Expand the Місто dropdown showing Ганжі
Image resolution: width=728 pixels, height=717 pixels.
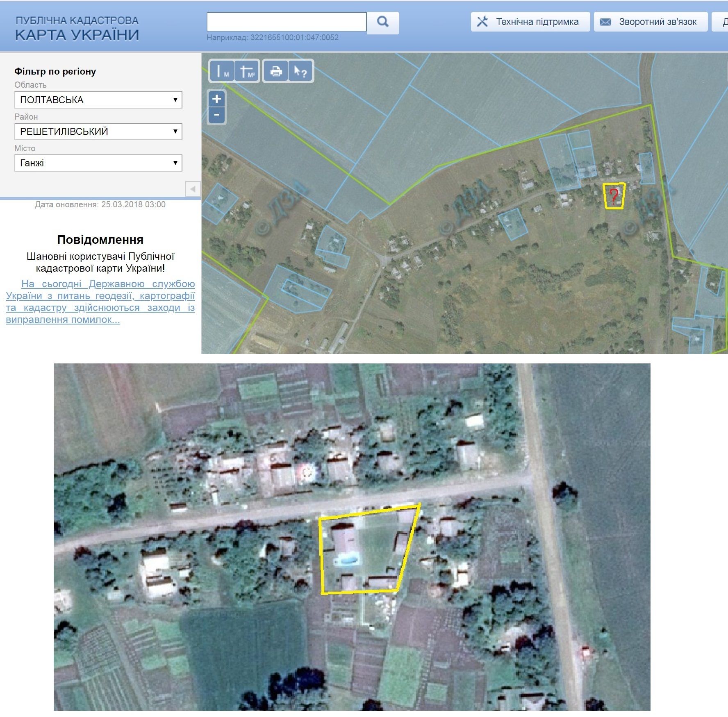(x=98, y=163)
